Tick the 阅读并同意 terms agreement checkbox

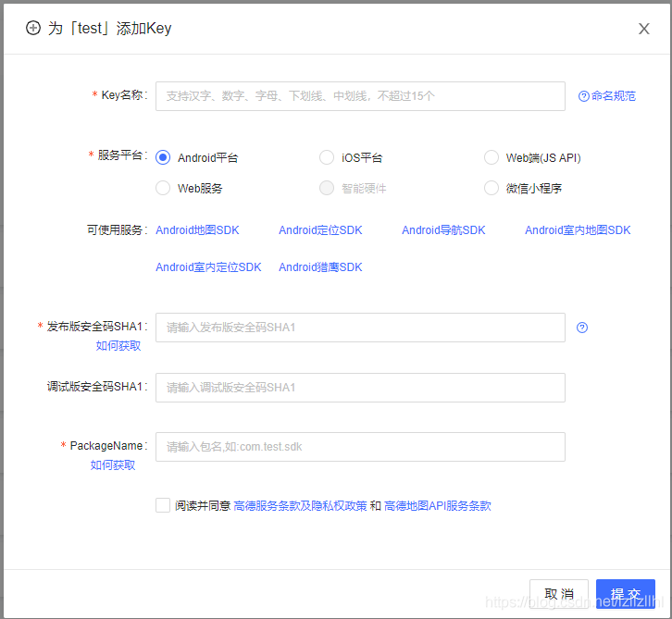coord(163,505)
